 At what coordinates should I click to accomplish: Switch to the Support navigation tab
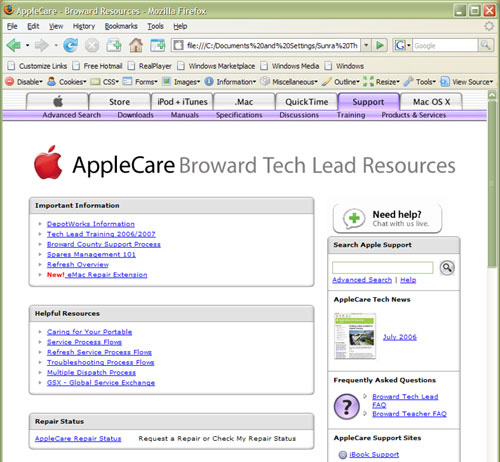point(368,101)
